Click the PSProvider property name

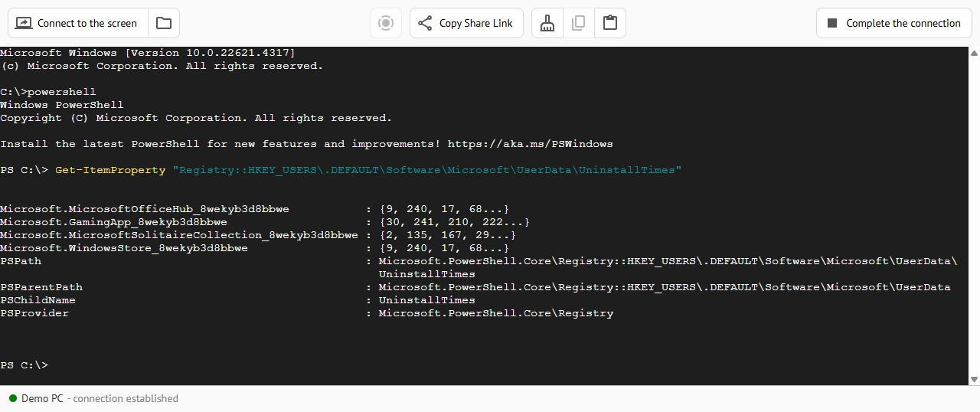click(x=34, y=313)
